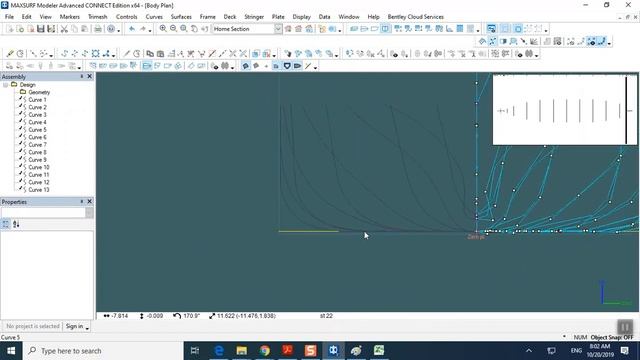The image size is (640, 360).
Task: Click the No project is selected button
Action: 33,326
